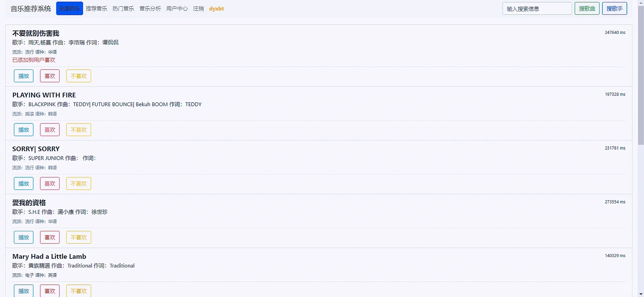Dislike SORRY| SORRY

[x=79, y=184]
